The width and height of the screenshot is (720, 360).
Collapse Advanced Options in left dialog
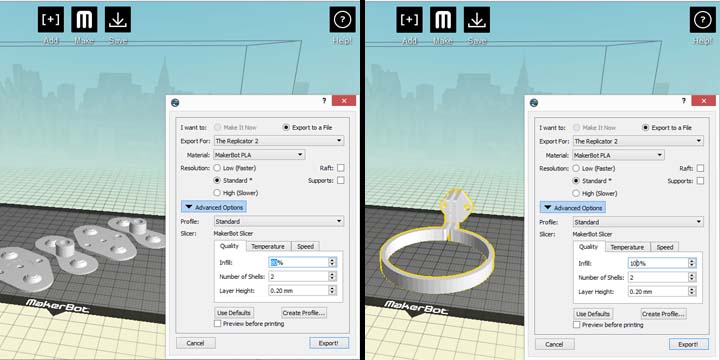tap(214, 207)
